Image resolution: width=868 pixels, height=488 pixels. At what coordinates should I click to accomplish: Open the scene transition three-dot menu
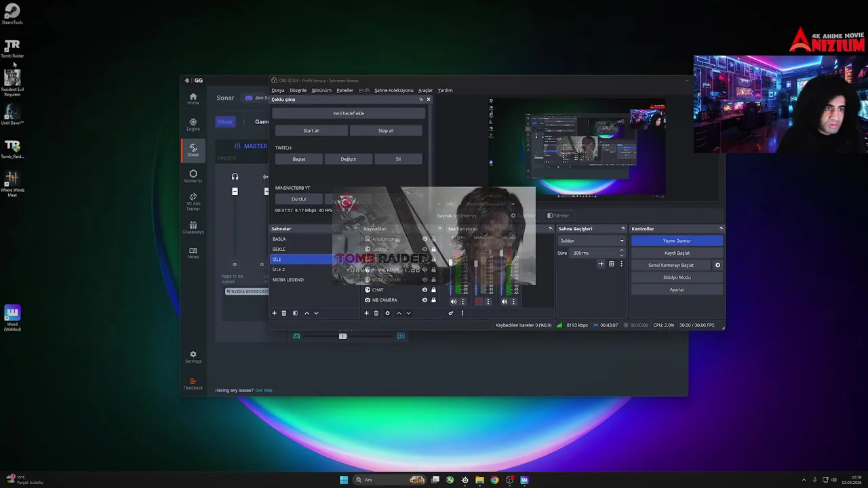pyautogui.click(x=621, y=264)
